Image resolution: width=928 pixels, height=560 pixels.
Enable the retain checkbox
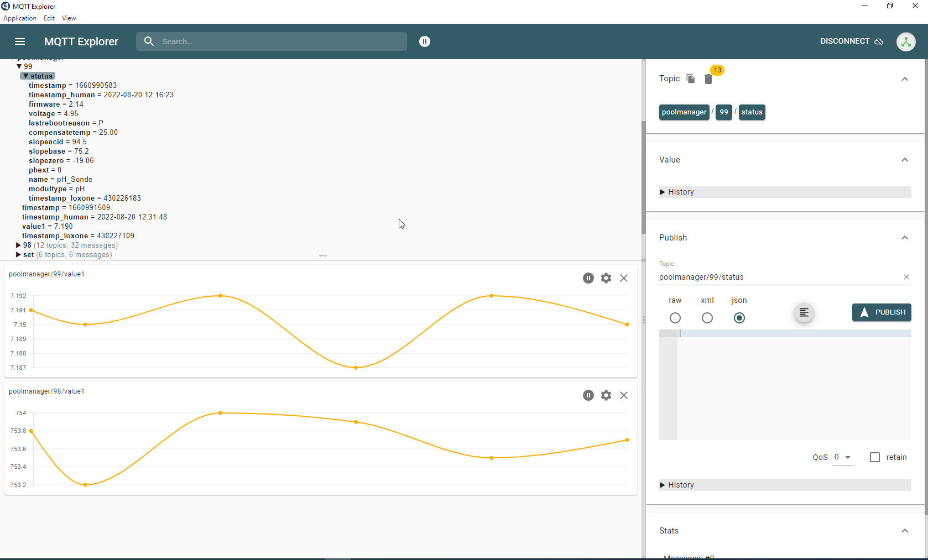tap(874, 457)
